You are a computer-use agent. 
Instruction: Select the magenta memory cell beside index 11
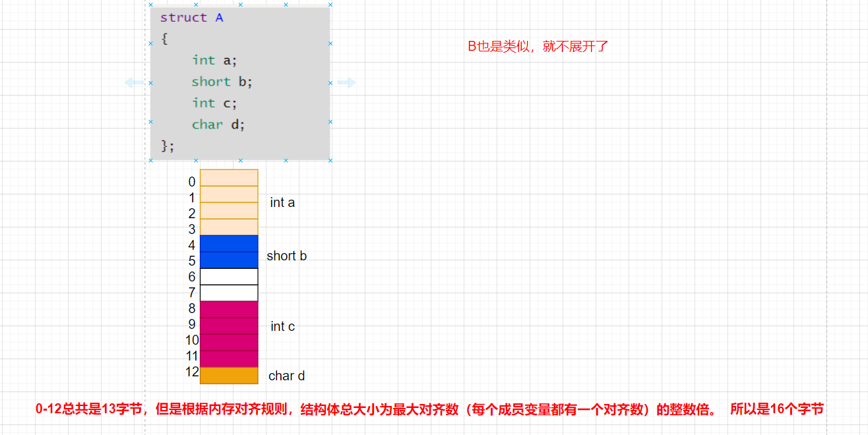click(229, 359)
